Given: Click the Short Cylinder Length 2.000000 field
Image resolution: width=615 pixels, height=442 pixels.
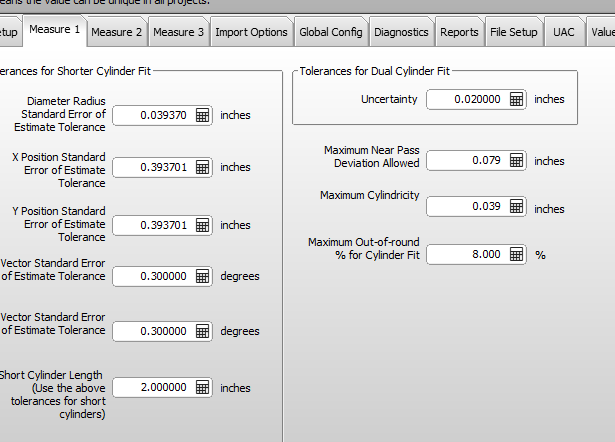Looking at the screenshot, I should [153, 388].
